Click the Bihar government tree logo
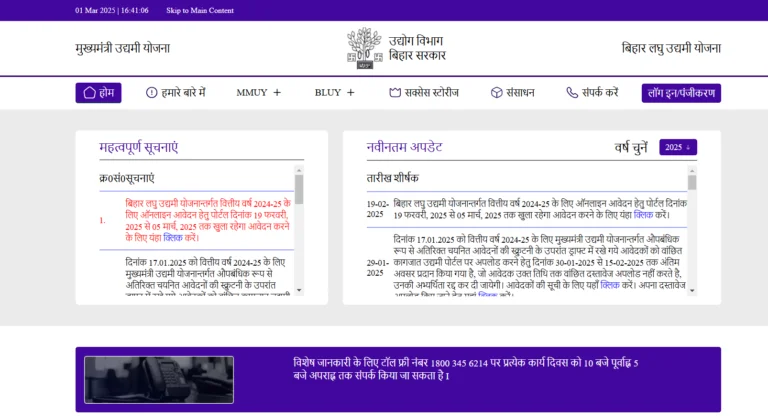This screenshot has width=768, height=420. 364,48
